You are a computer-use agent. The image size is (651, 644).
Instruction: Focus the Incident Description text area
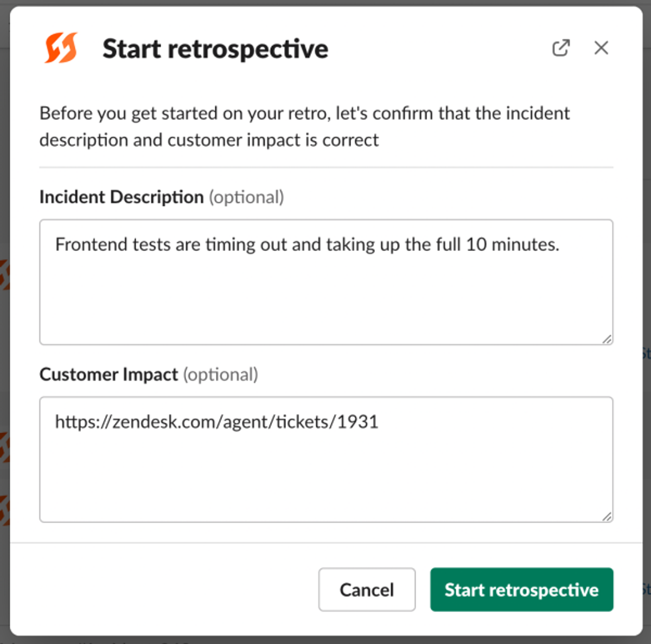tap(326, 282)
